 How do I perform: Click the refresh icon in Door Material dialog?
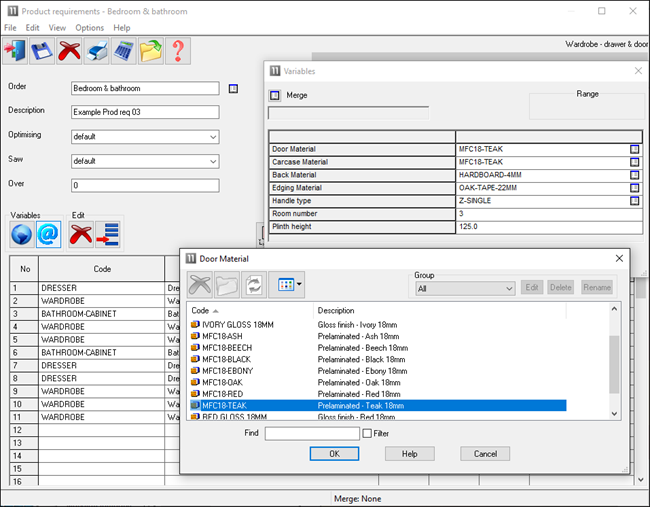point(253,285)
